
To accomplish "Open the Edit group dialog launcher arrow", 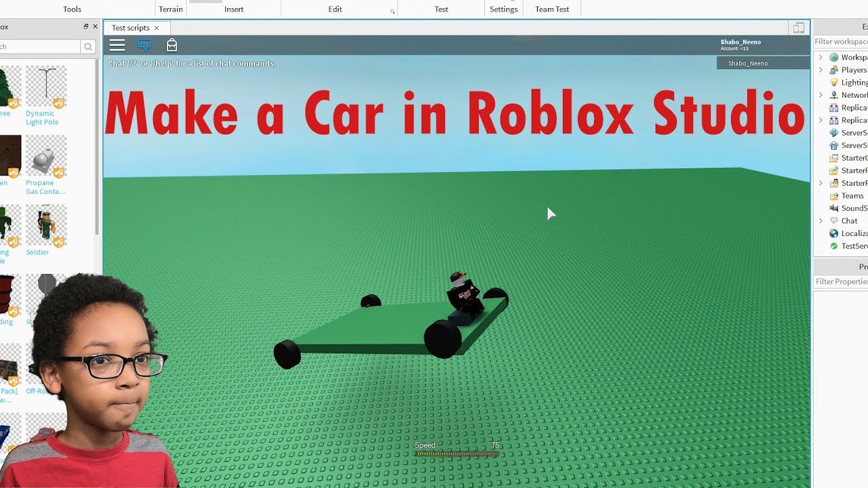I will pos(393,12).
